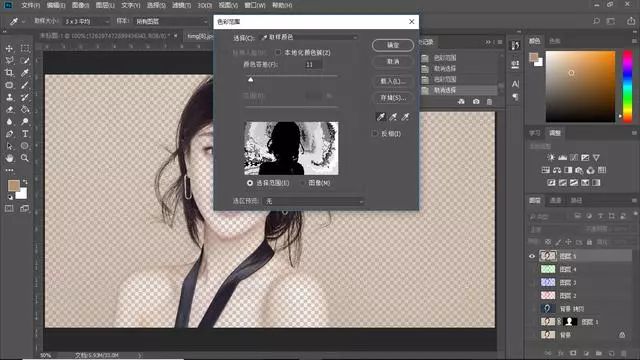Click the black-and-white selection preview thumbnail
The height and width of the screenshot is (360, 640).
click(x=291, y=148)
